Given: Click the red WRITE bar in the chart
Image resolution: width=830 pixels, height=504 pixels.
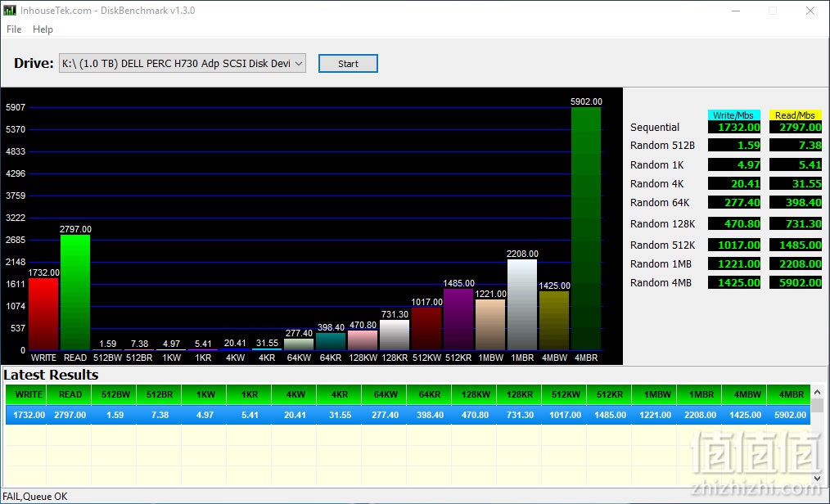Looking at the screenshot, I should click(x=43, y=314).
